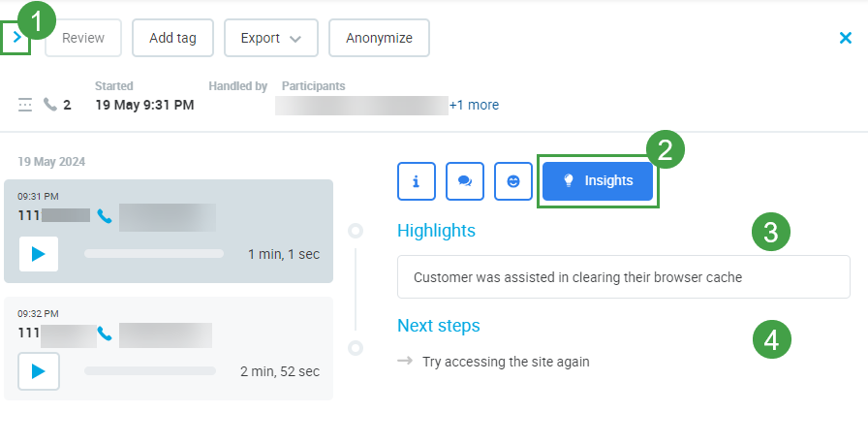Open the Export dropdown menu

[270, 38]
